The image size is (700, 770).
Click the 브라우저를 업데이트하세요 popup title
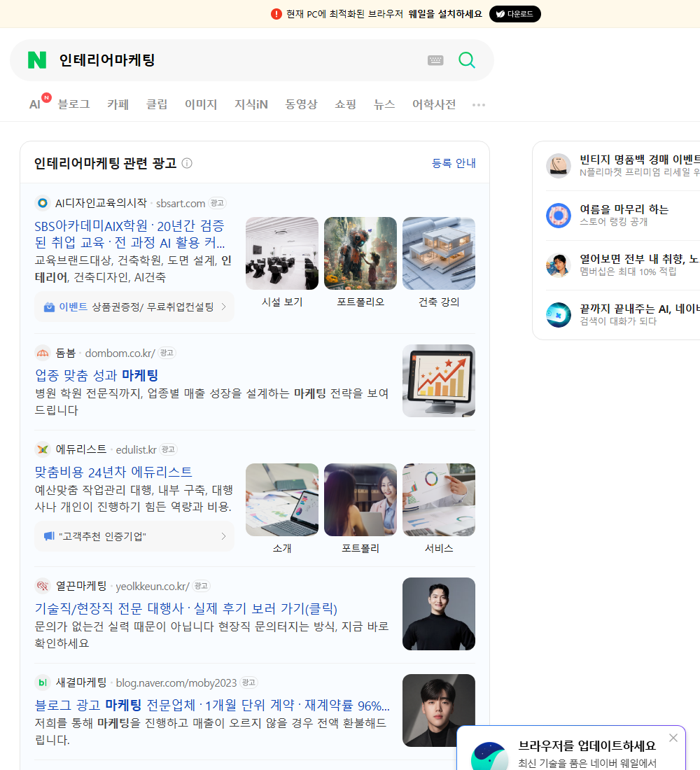pyautogui.click(x=587, y=745)
